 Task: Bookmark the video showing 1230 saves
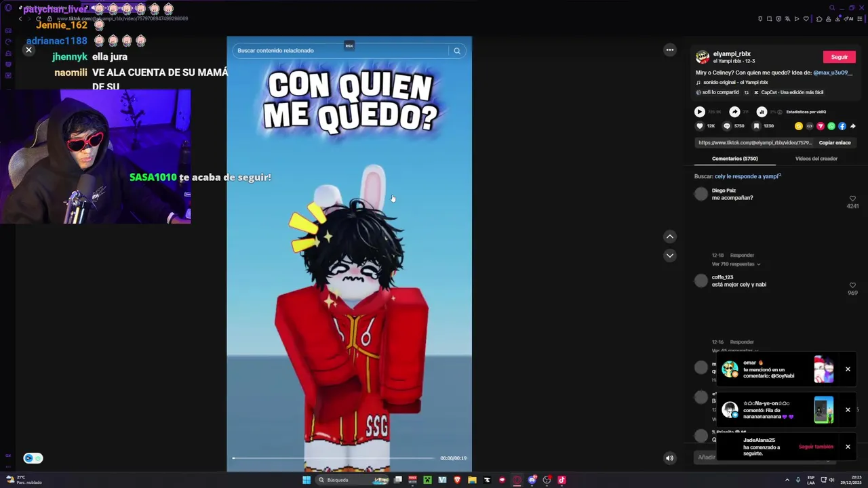(756, 126)
